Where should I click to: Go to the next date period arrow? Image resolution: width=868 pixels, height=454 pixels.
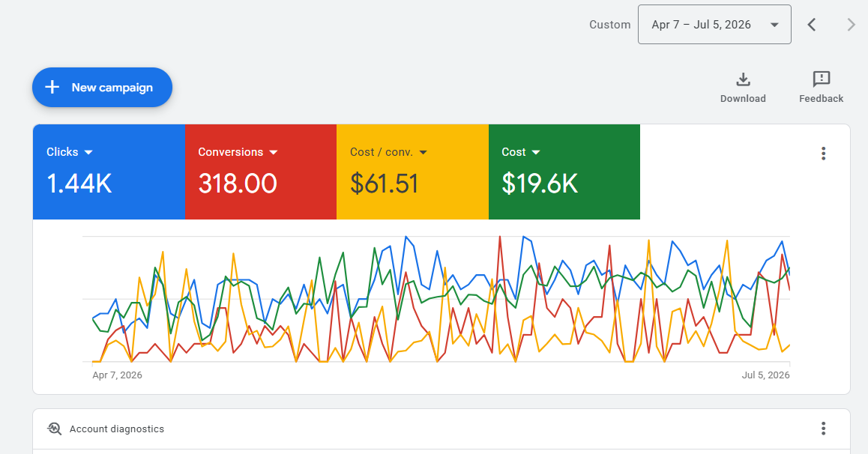851,24
